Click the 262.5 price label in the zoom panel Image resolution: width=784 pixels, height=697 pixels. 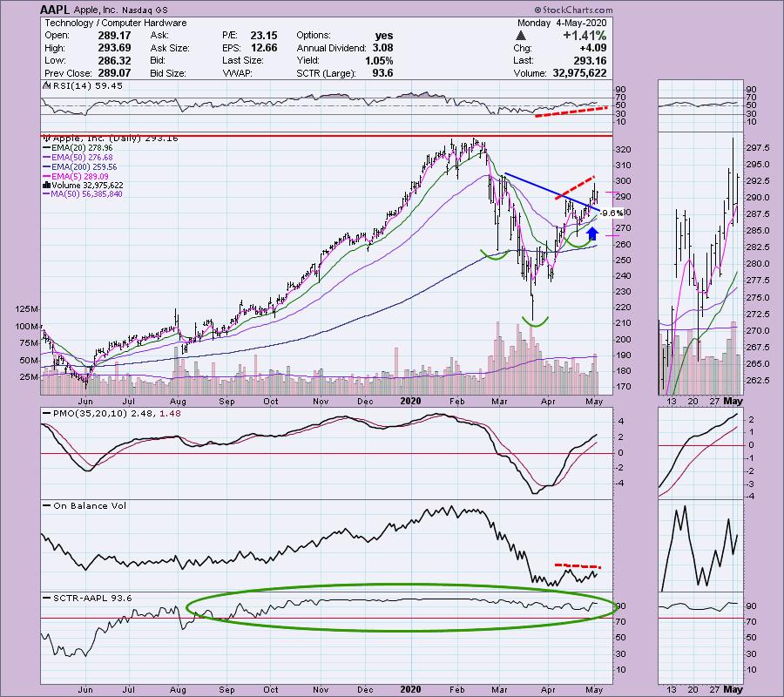point(759,380)
